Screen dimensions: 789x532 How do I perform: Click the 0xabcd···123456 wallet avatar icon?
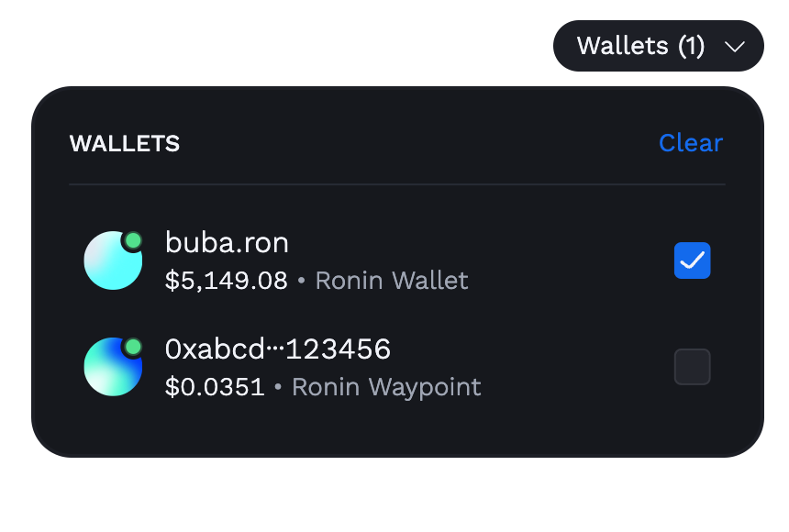[113, 367]
